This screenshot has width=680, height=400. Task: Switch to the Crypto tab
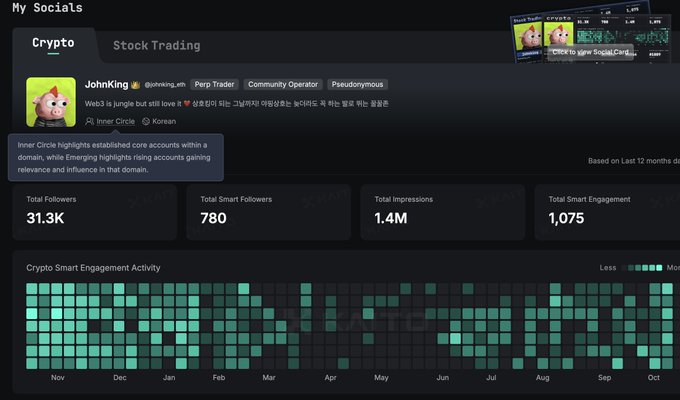click(53, 43)
